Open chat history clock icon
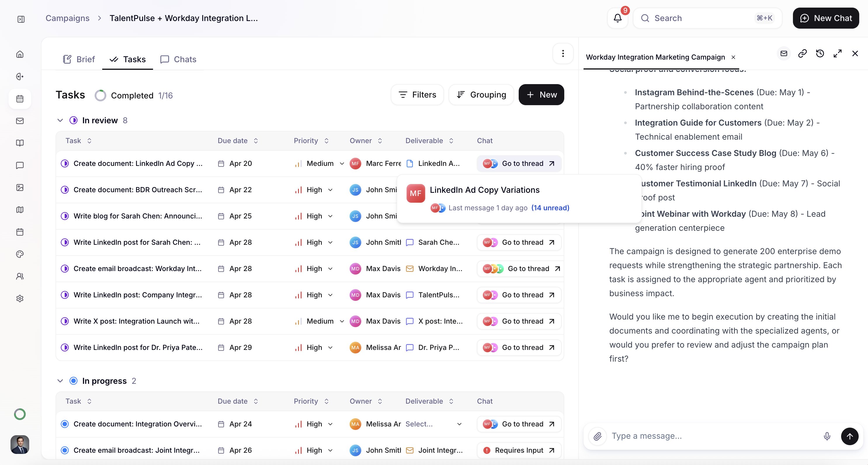Viewport: 868px width, 465px height. tap(820, 53)
